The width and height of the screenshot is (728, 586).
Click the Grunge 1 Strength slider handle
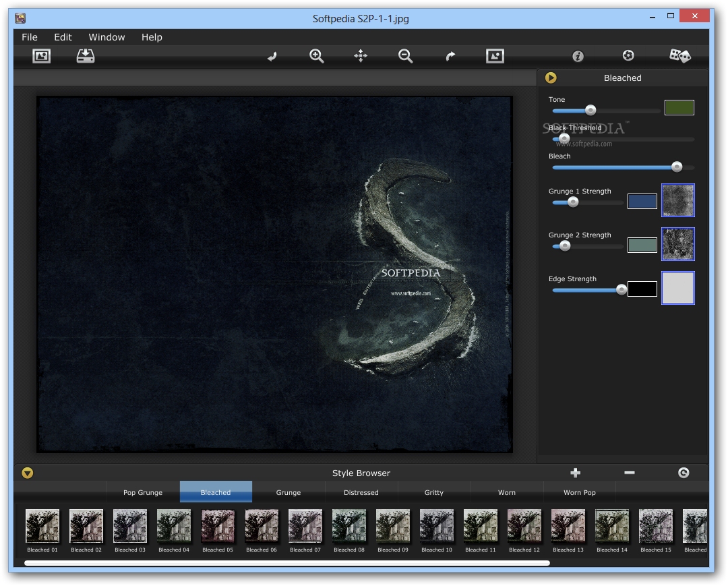[573, 202]
